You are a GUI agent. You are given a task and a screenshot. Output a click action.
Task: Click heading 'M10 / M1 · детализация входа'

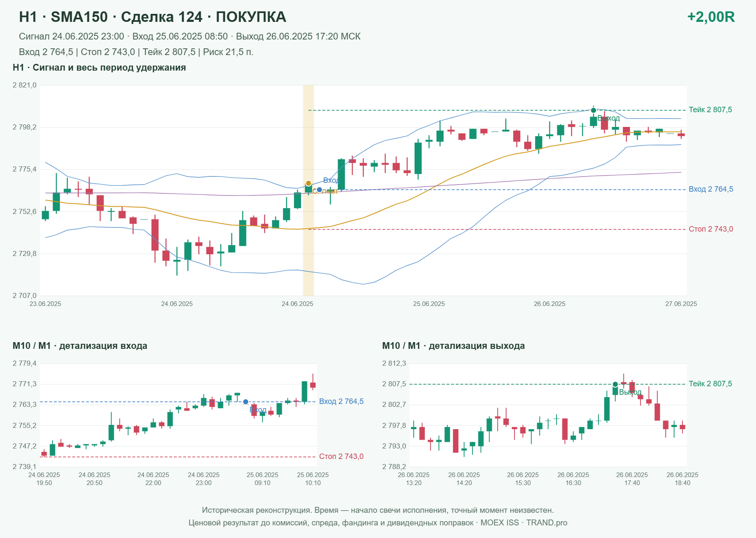[80, 346]
